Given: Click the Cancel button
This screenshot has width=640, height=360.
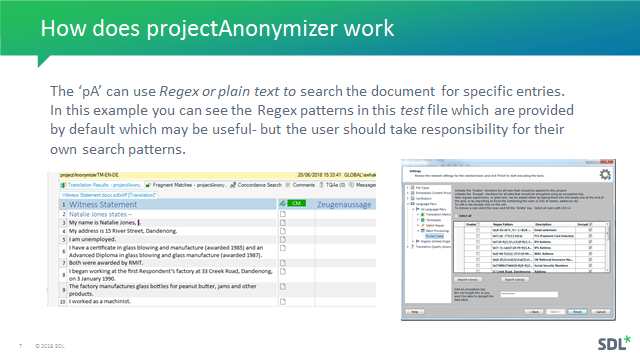Looking at the screenshot, I should 600,312.
